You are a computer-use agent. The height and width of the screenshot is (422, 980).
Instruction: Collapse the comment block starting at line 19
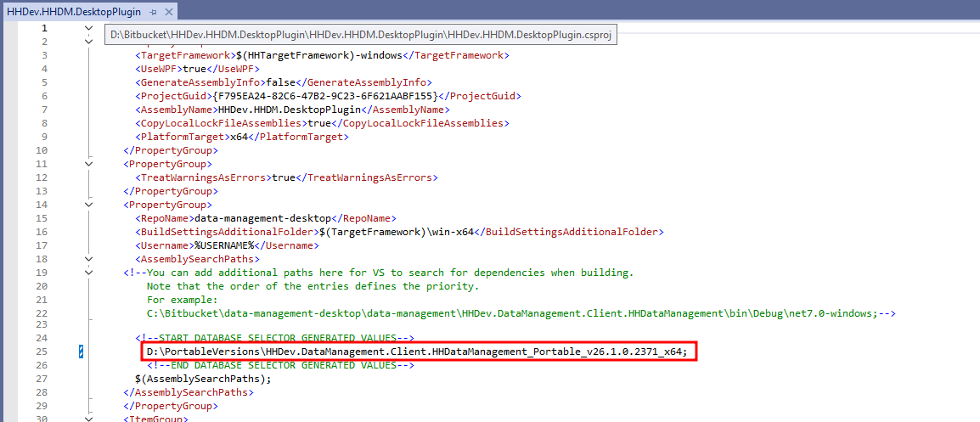[89, 273]
